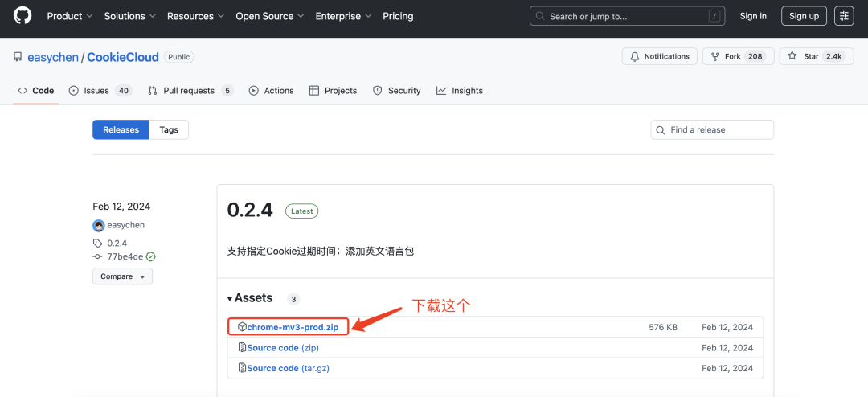Click the Insights graph icon
This screenshot has height=397, width=868.
[x=441, y=91]
